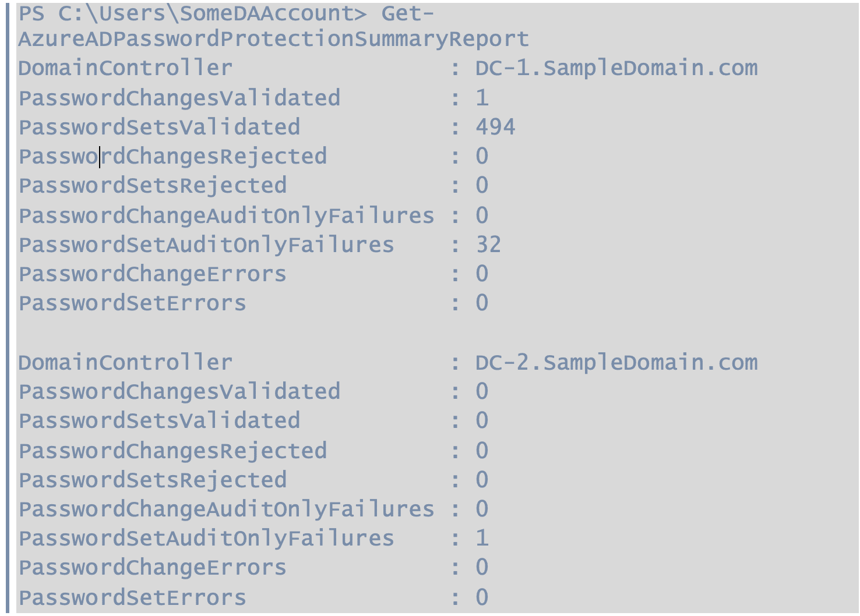
Task: Click the DC-1.SampleDomain.com value
Action: (x=616, y=68)
